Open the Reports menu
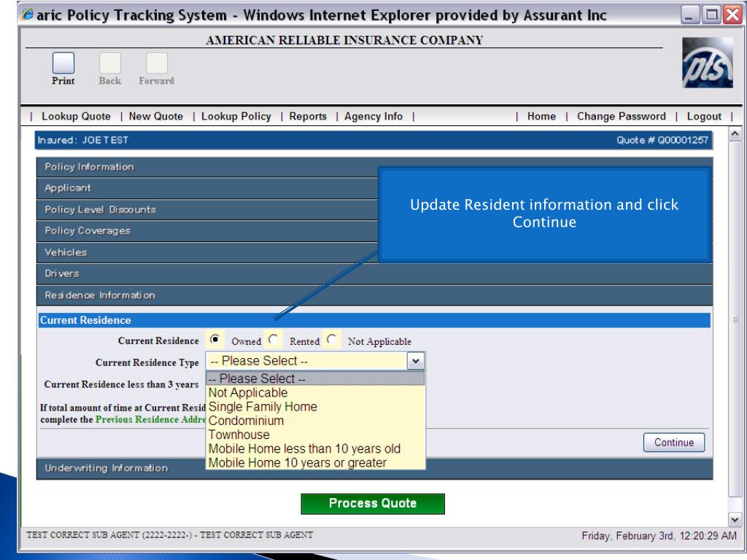This screenshot has width=747, height=560. click(308, 117)
